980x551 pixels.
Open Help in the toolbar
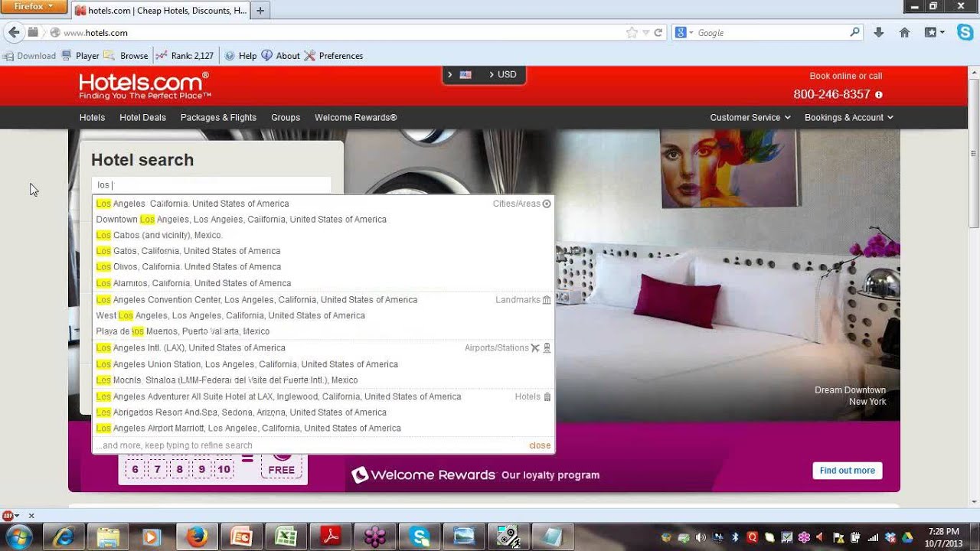click(240, 56)
